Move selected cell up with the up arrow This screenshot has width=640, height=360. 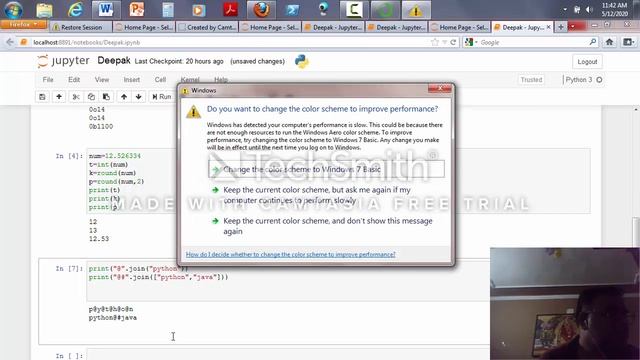[x=124, y=97]
